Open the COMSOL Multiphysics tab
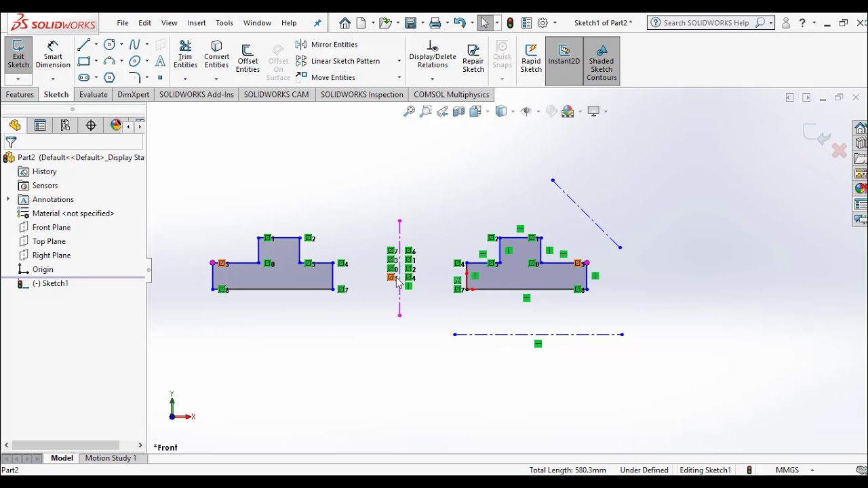The height and width of the screenshot is (488, 868). (x=451, y=95)
